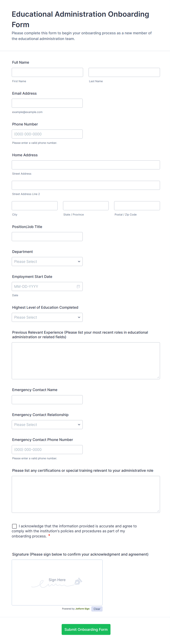The image size is (170, 644).
Task: Open the Department dropdown
Action: pyautogui.click(x=47, y=262)
